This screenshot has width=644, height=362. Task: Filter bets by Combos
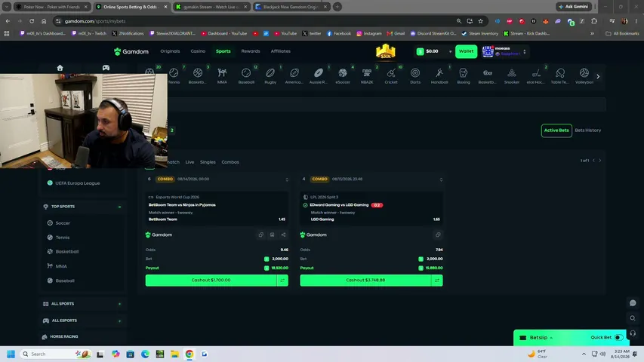pyautogui.click(x=230, y=162)
